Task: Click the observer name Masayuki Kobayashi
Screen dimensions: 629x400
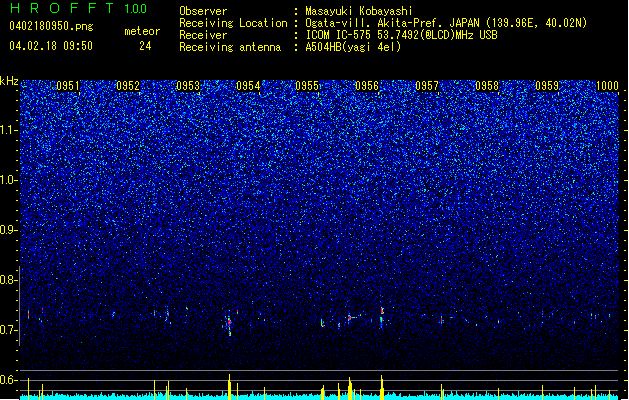Action: (359, 11)
